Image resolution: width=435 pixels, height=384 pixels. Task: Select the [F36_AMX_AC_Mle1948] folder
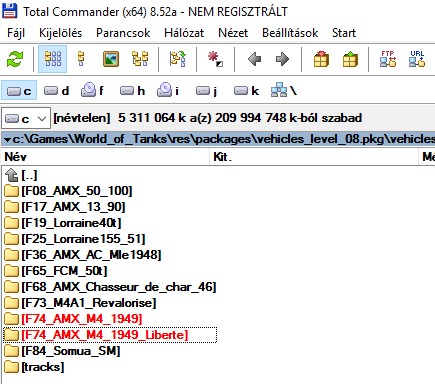coord(91,255)
